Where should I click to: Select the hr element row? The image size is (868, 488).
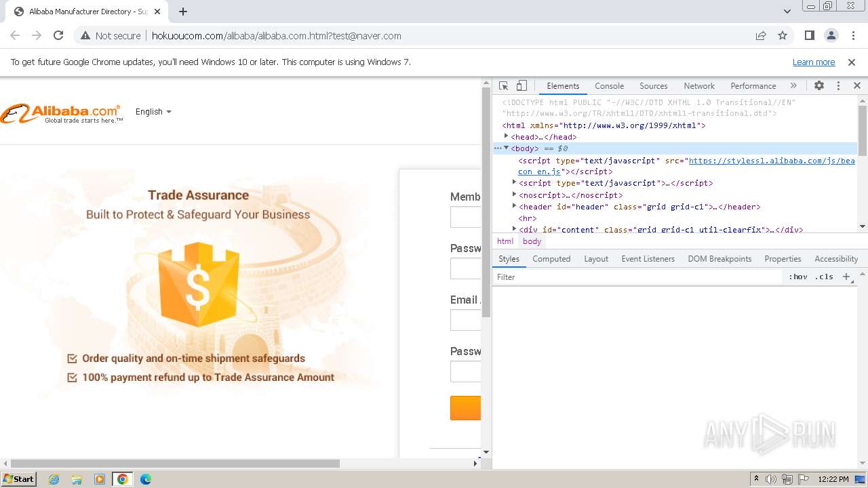point(528,218)
